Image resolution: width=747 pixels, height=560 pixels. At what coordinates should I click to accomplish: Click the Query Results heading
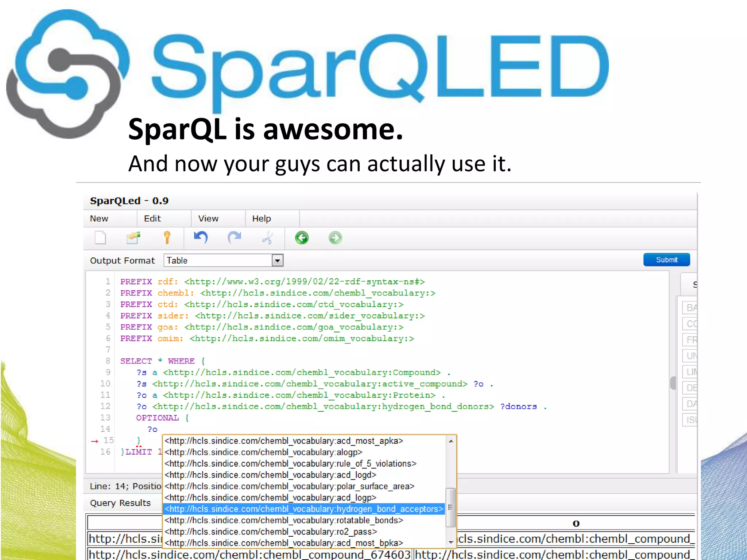click(120, 503)
